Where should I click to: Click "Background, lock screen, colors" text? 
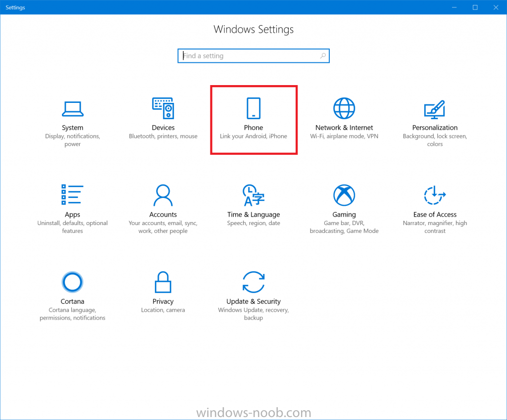click(435, 140)
